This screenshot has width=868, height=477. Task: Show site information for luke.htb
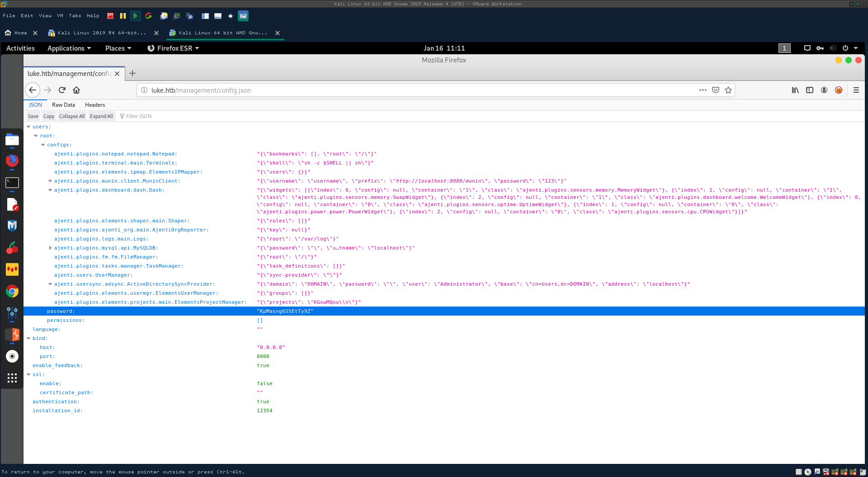click(x=144, y=90)
